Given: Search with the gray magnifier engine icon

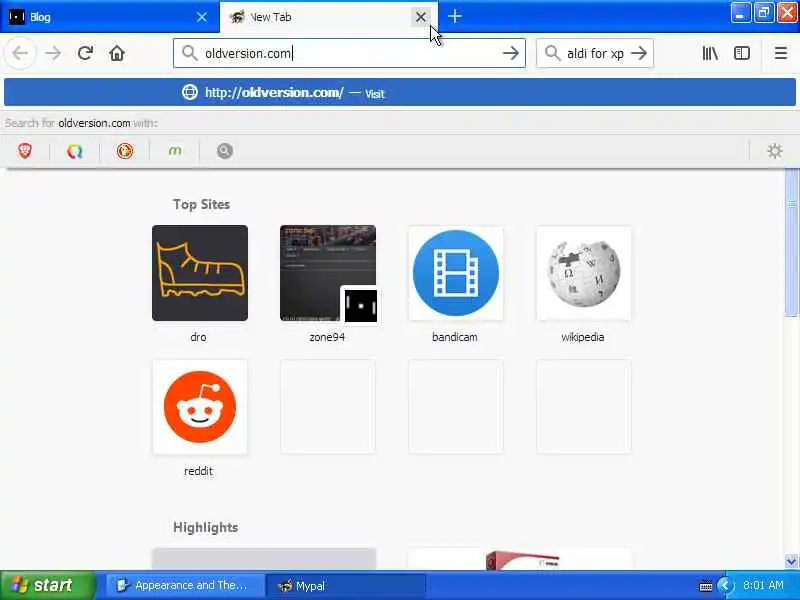Looking at the screenshot, I should [224, 151].
